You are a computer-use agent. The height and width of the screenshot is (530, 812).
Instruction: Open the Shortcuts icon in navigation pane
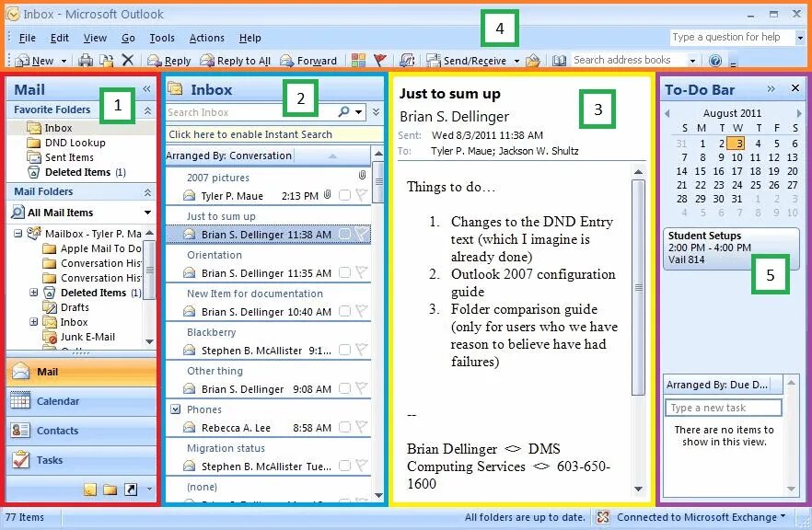[x=131, y=490]
